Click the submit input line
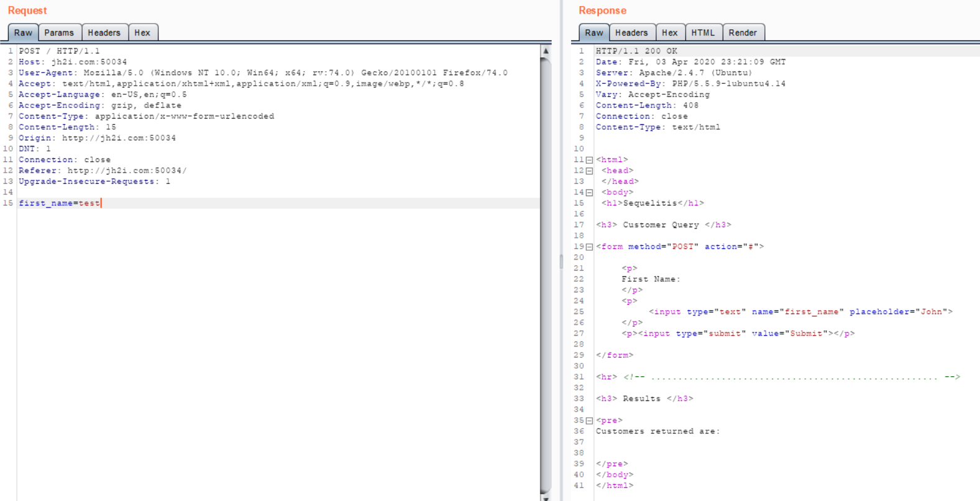This screenshot has height=501, width=980. [738, 333]
